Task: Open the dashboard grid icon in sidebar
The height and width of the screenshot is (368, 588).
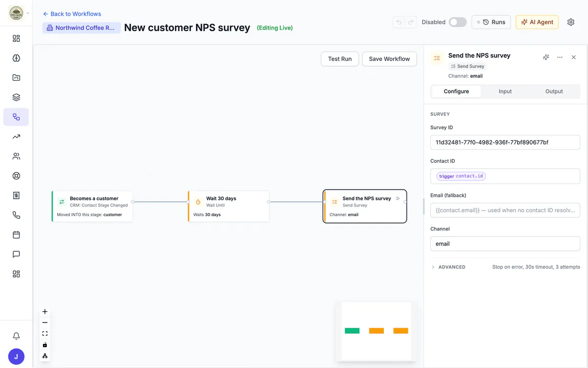Action: pos(16,38)
